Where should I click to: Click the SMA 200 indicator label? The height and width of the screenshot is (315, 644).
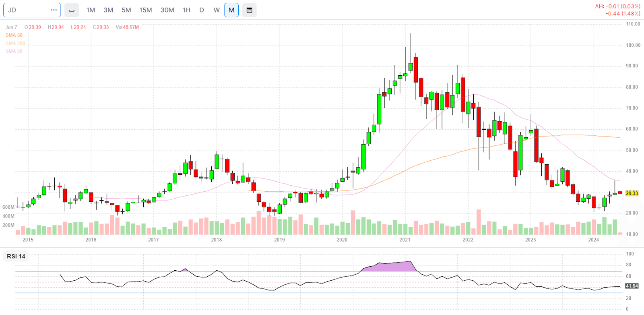(x=15, y=44)
